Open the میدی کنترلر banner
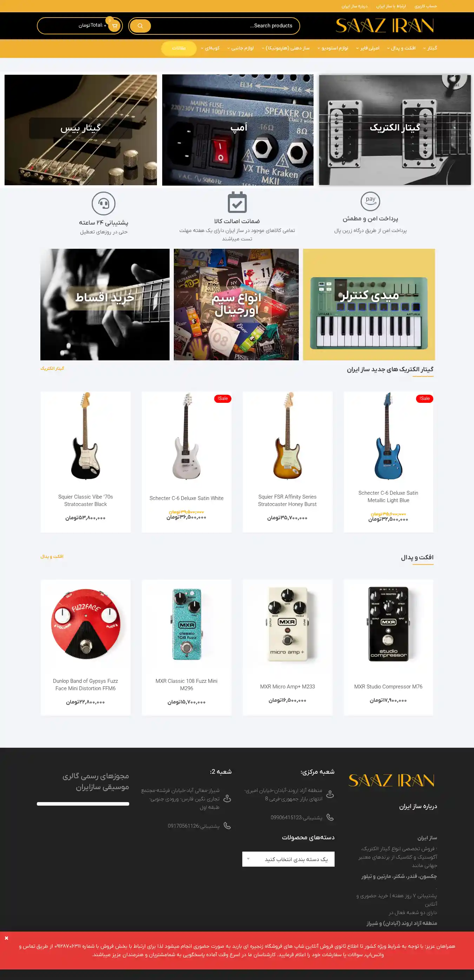The image size is (474, 980). point(369,304)
